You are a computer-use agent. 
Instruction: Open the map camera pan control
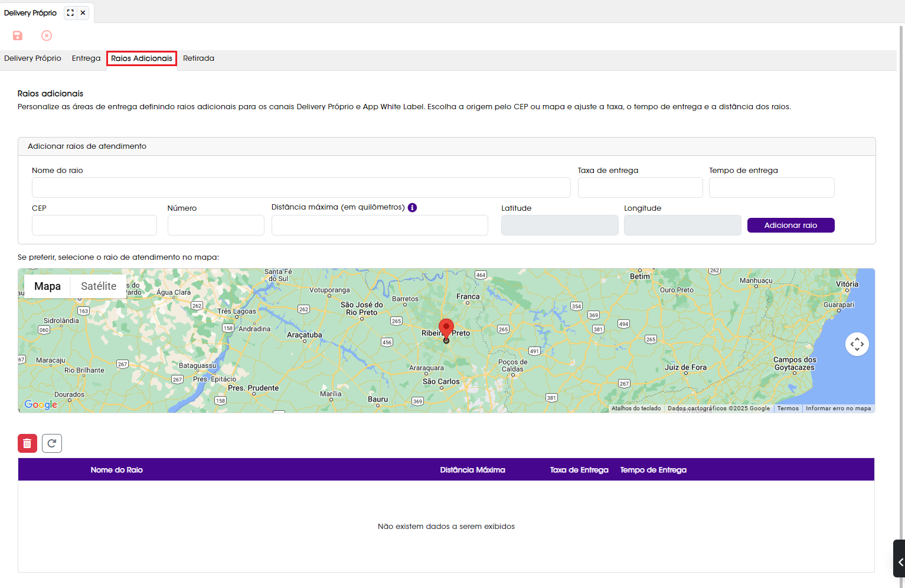[x=857, y=344]
